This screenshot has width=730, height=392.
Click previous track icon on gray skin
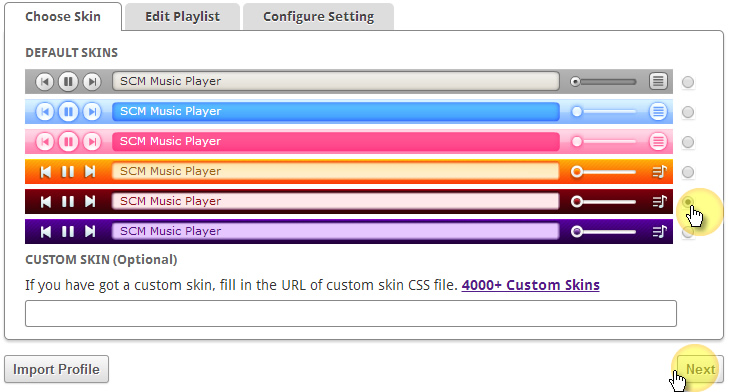tap(45, 82)
